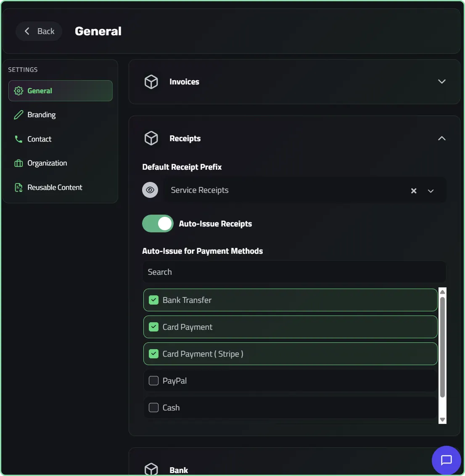Toggle the eye preview for receipt prefix
This screenshot has height=476, width=465.
(x=150, y=190)
